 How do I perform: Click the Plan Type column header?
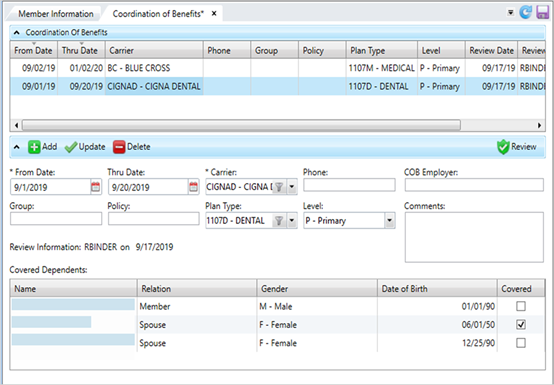click(382, 50)
